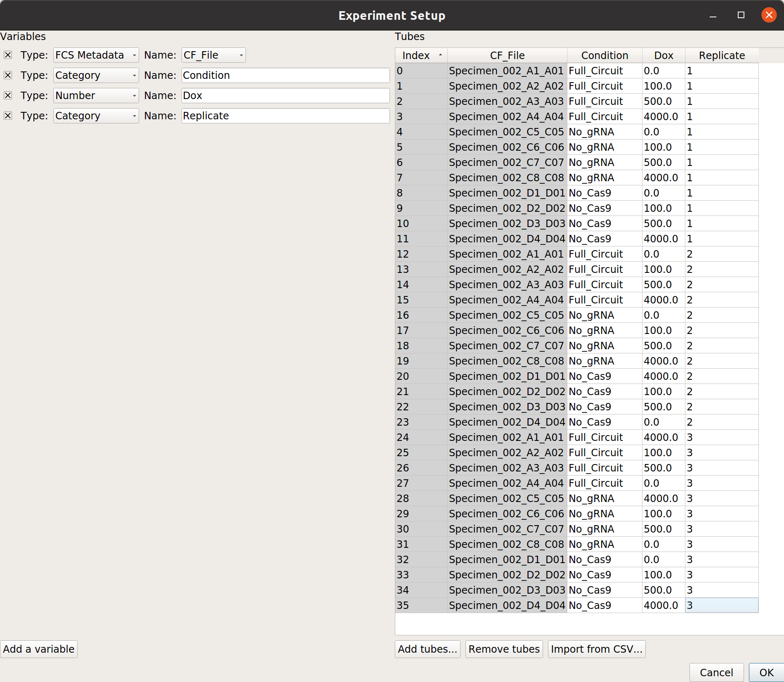Select the Dox cell 500.0 in row 6
The width and height of the screenshot is (784, 682).
coord(664,162)
